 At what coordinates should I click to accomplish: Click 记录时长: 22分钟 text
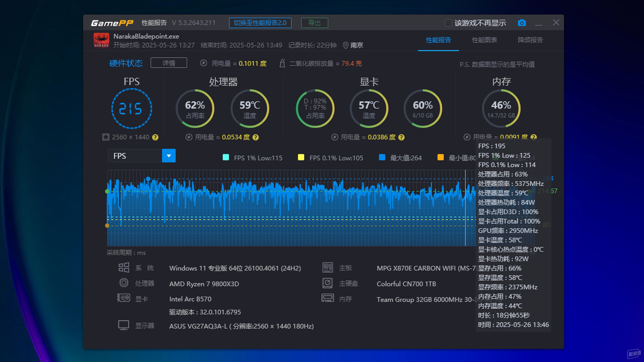[312, 45]
